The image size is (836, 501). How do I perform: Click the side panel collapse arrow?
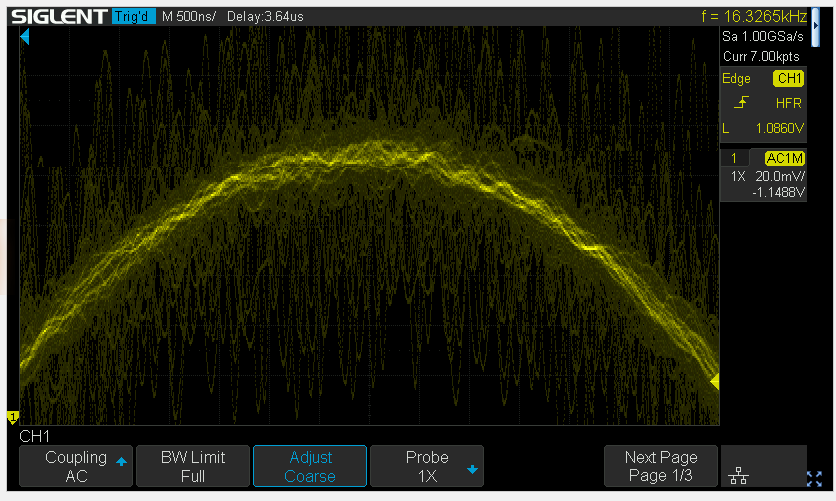815,27
